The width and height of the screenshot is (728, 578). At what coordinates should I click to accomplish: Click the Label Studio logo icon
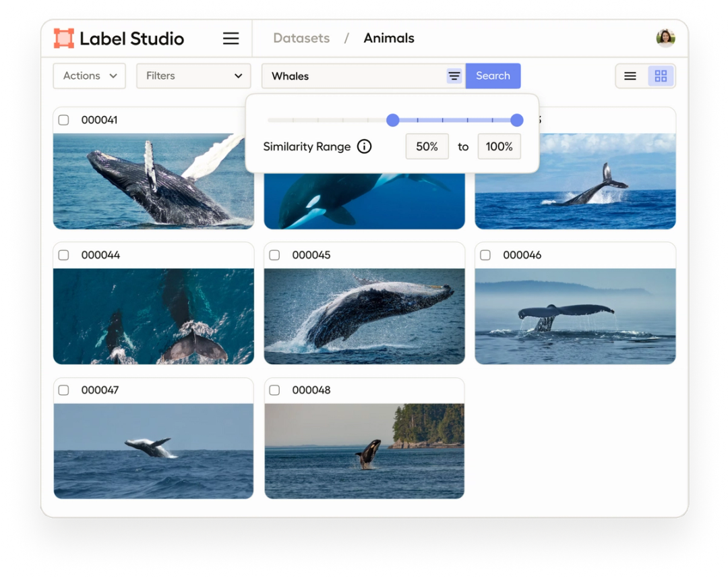[64, 38]
